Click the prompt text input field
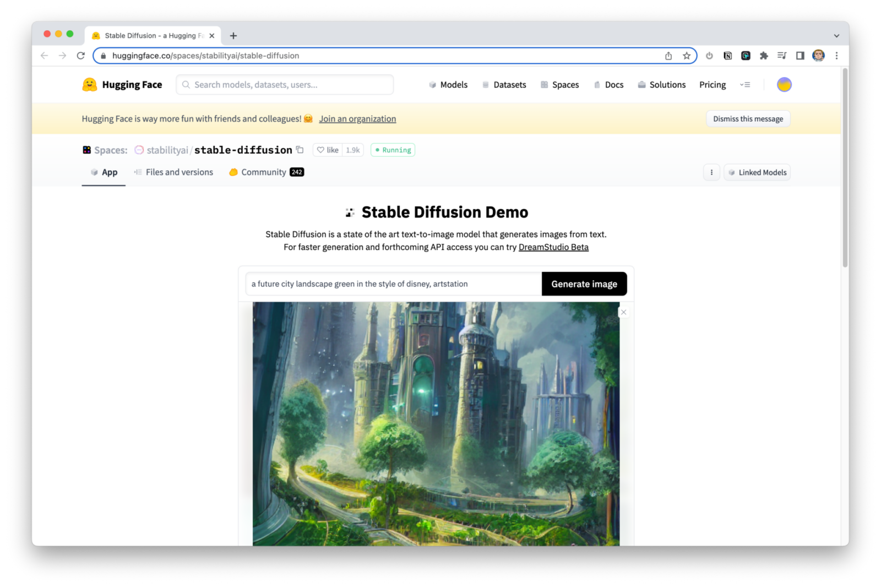This screenshot has height=588, width=881. click(x=394, y=284)
